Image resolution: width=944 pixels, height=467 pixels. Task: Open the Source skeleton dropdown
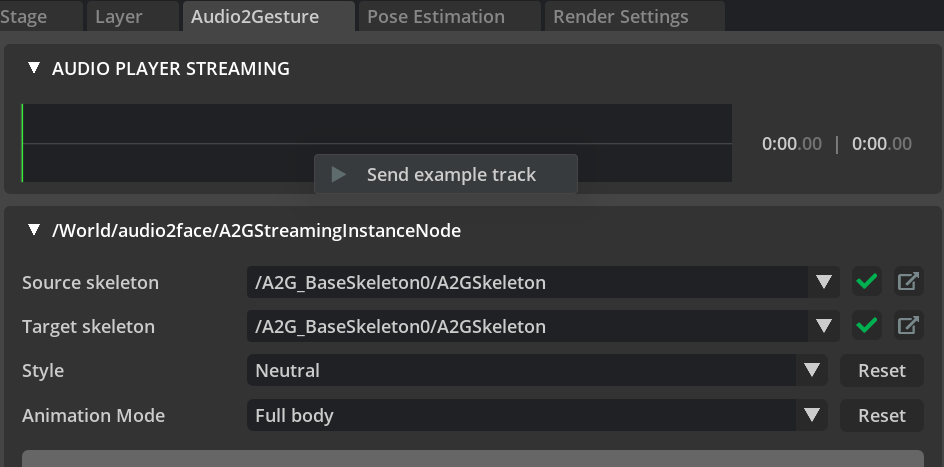pos(823,283)
